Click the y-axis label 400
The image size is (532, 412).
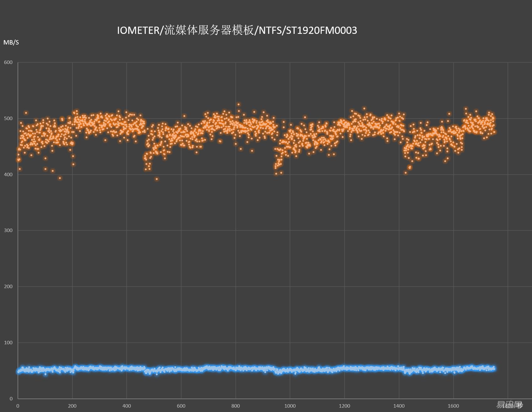tap(8, 175)
